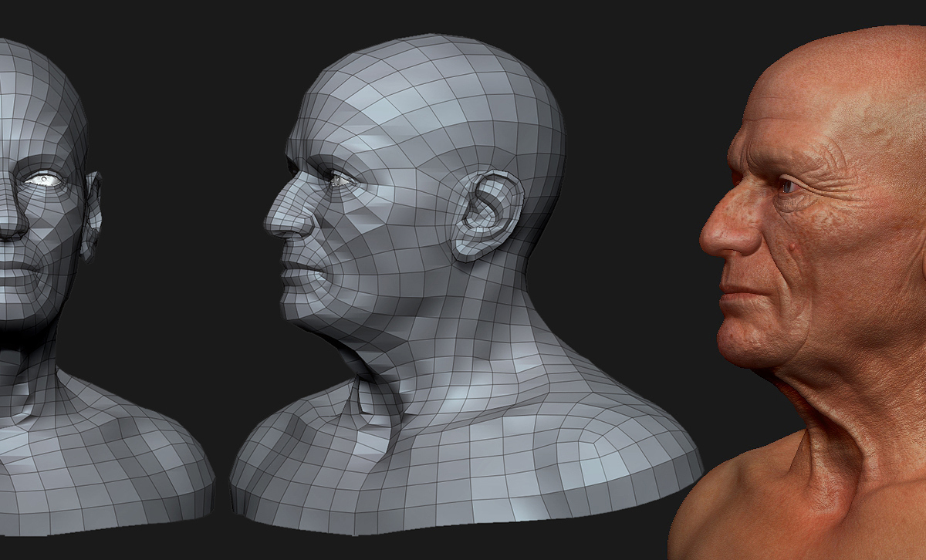Select the eye of the wireframe profile head
Image resolution: width=926 pixels, height=560 pixels.
338,178
